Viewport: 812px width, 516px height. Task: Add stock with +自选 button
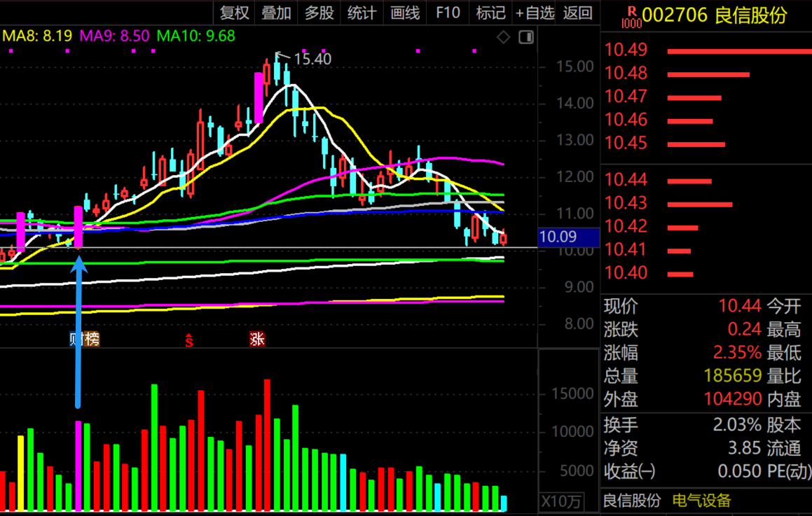(x=535, y=13)
